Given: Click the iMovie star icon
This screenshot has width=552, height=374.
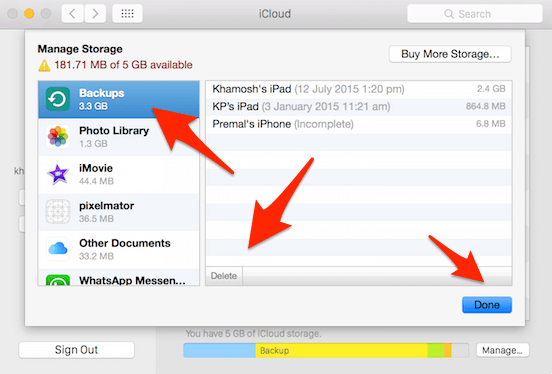Looking at the screenshot, I should point(58,174).
